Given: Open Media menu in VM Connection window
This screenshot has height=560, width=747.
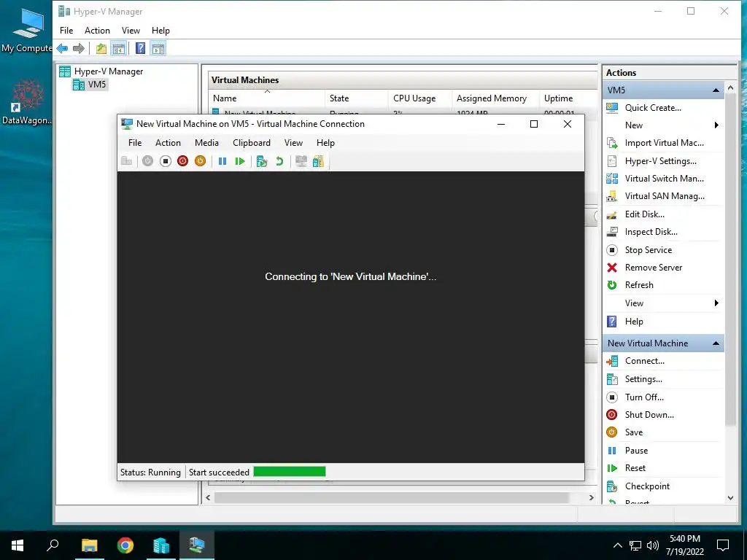Looking at the screenshot, I should (206, 143).
